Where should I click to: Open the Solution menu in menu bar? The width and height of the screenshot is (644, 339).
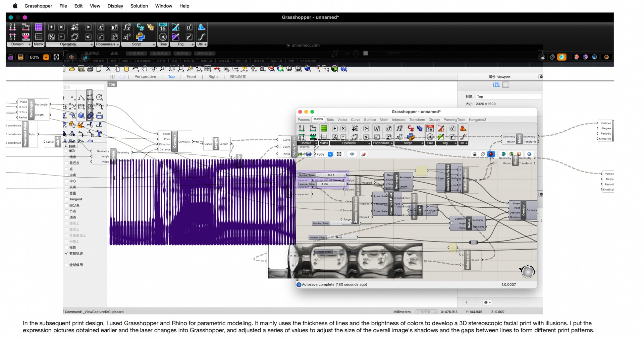(x=139, y=6)
